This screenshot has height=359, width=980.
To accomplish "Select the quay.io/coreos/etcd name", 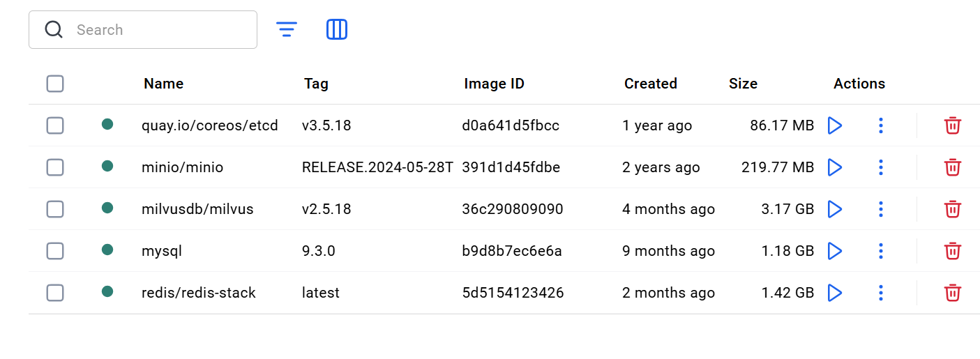I will 210,125.
